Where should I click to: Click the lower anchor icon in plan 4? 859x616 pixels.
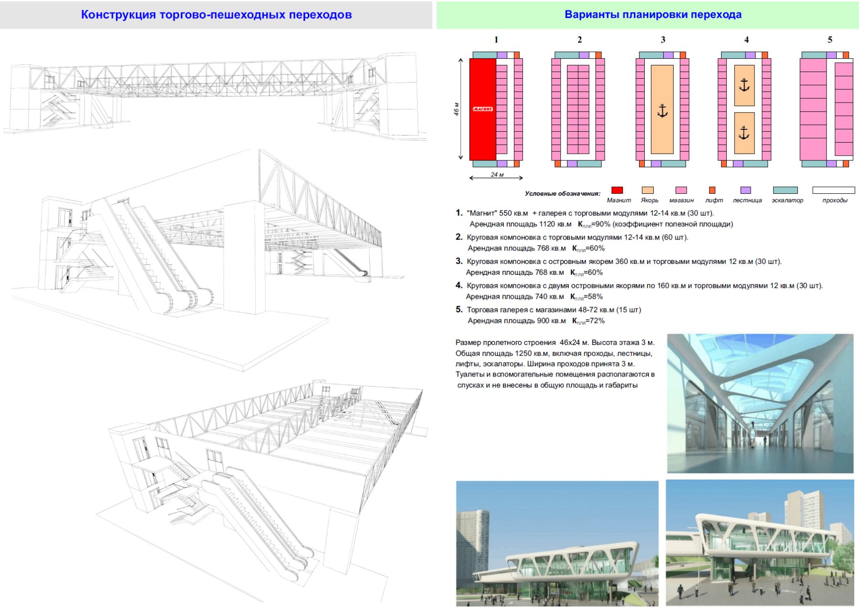click(744, 132)
